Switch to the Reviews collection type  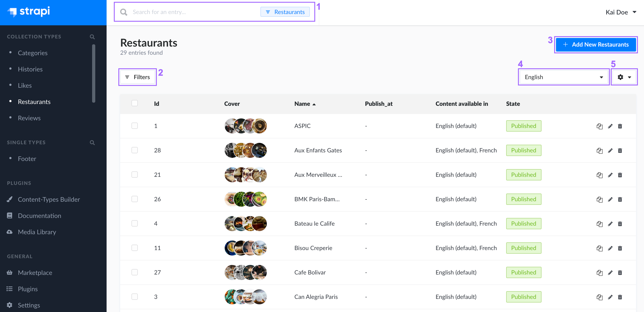click(29, 118)
